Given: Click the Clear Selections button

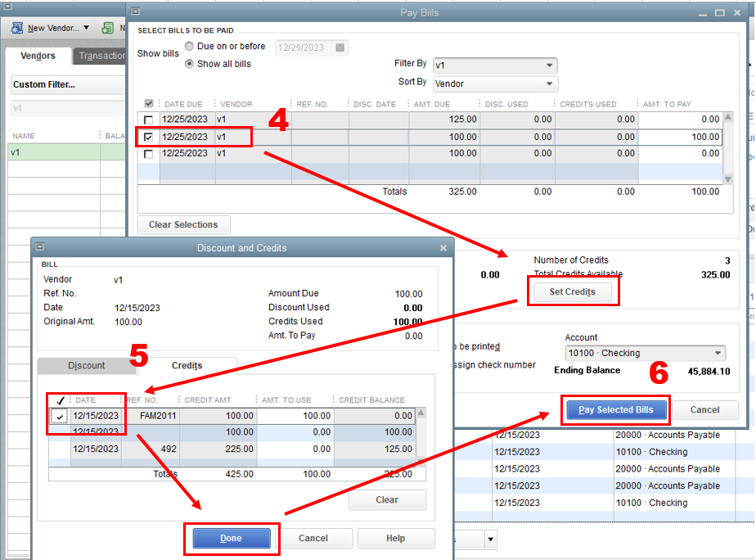Looking at the screenshot, I should [x=183, y=225].
